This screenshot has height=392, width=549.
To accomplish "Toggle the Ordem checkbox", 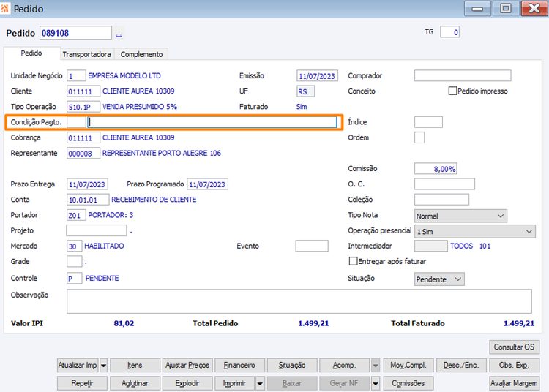I will 419,137.
